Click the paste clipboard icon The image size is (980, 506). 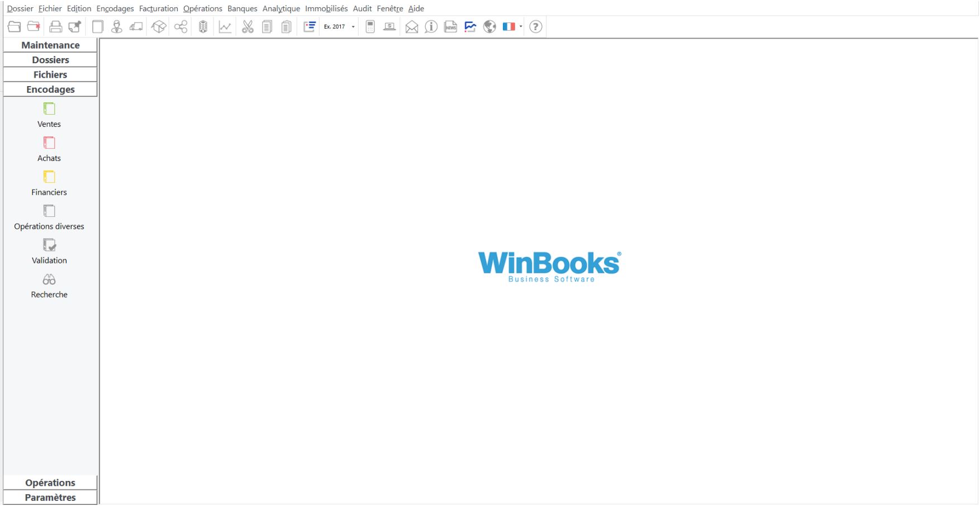point(286,26)
